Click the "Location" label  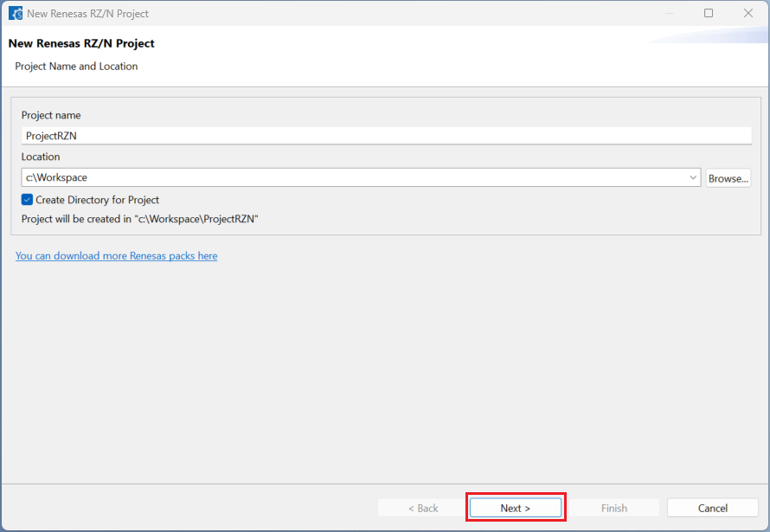[x=41, y=157]
